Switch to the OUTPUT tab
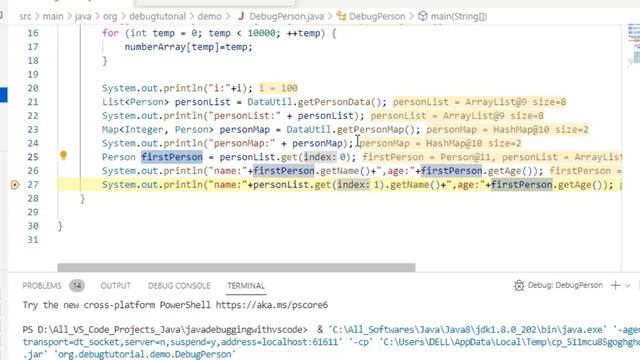 click(x=116, y=286)
